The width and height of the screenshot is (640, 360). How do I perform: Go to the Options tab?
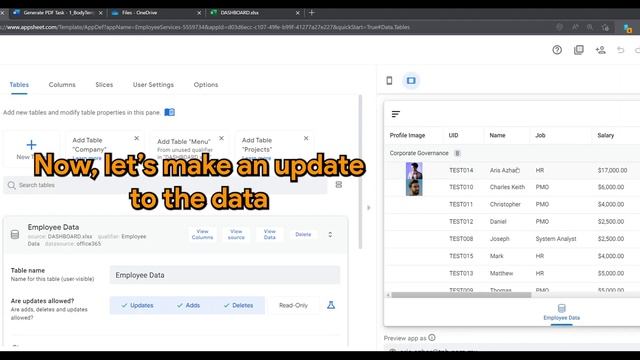coord(206,84)
